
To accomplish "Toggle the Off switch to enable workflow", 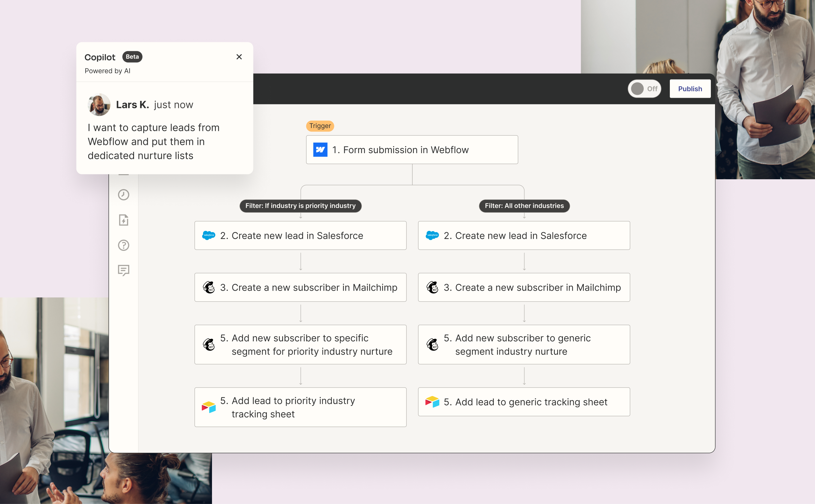I will tap(644, 89).
